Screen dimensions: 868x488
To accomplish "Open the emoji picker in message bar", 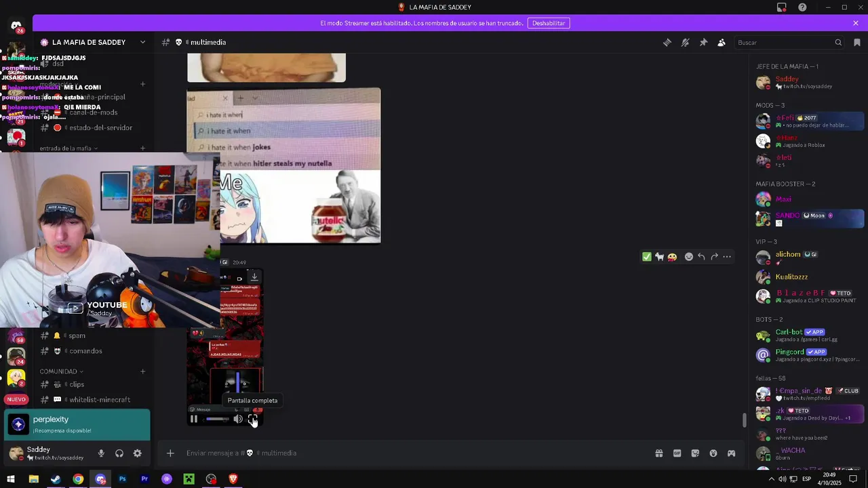I will (713, 453).
